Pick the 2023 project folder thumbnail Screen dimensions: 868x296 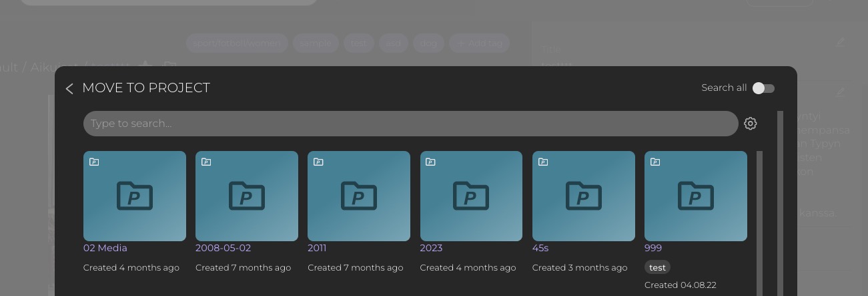(x=471, y=196)
